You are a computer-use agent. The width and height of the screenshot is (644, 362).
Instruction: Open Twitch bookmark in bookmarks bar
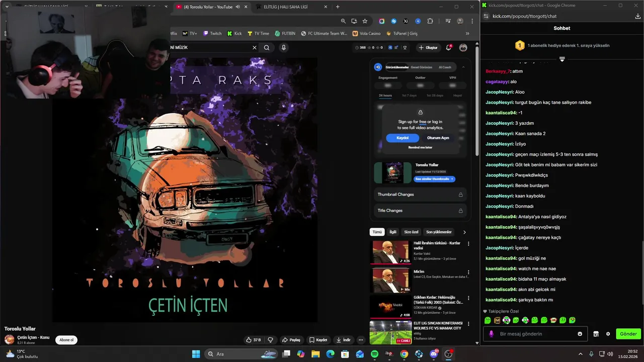[212, 34]
